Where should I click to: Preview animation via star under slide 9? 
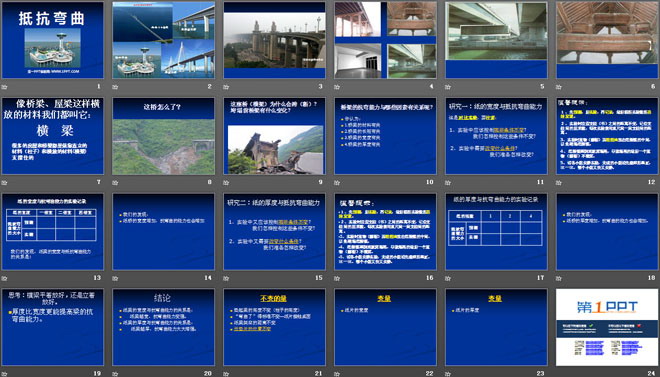pyautogui.click(x=226, y=183)
